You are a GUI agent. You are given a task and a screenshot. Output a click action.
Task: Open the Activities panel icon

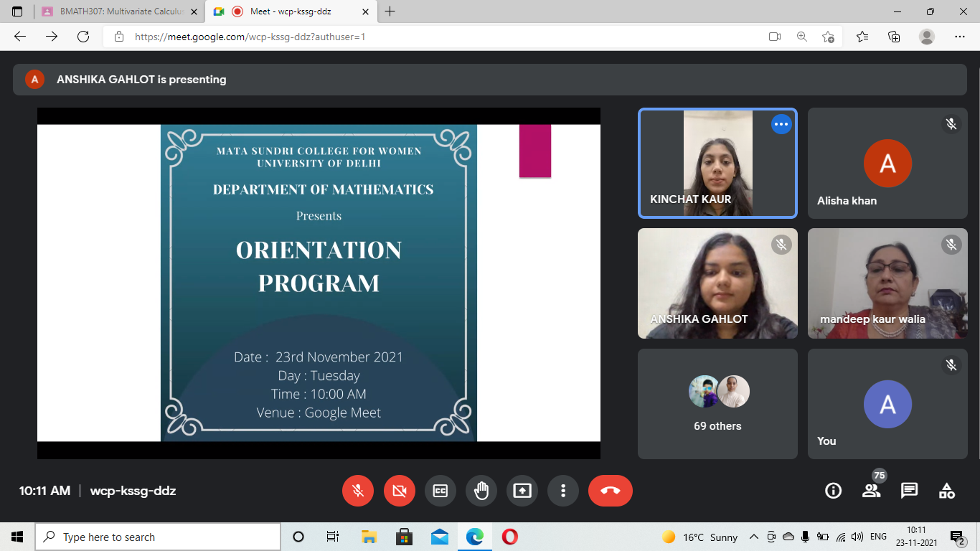(946, 491)
